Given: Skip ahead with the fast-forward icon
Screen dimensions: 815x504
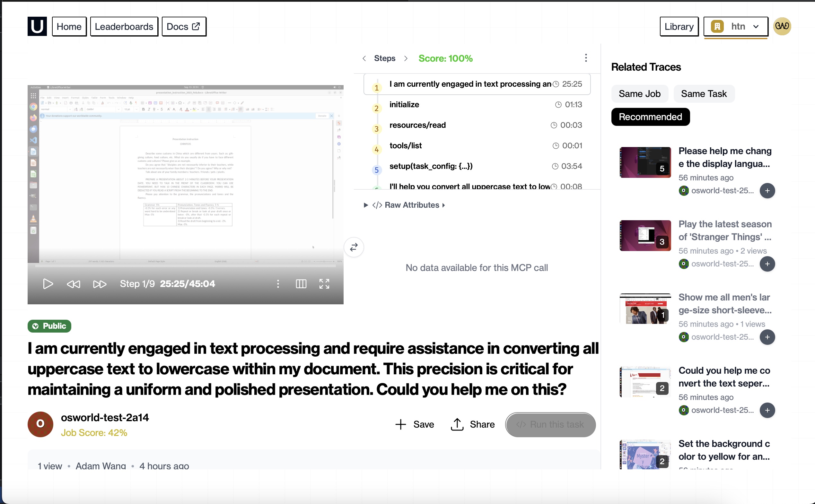Looking at the screenshot, I should tap(99, 284).
